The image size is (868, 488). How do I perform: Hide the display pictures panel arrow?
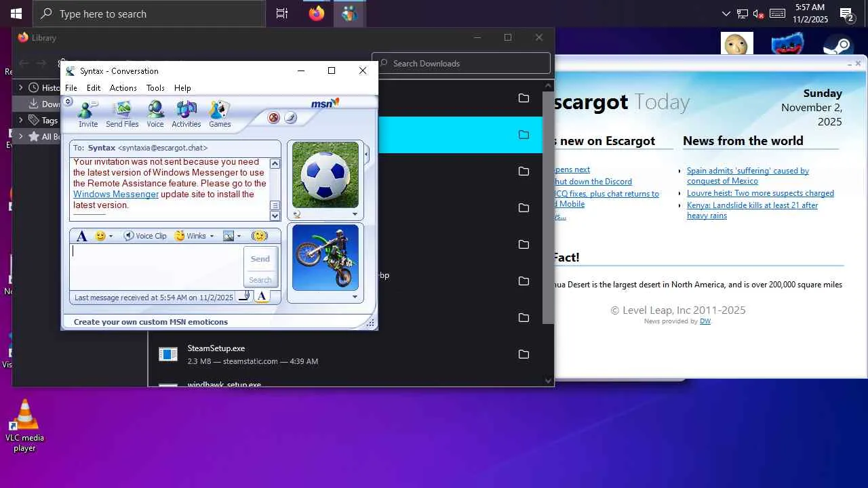click(x=367, y=155)
